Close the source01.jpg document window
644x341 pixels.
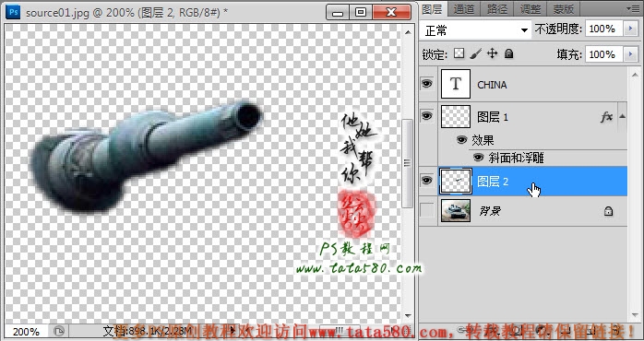[391, 12]
